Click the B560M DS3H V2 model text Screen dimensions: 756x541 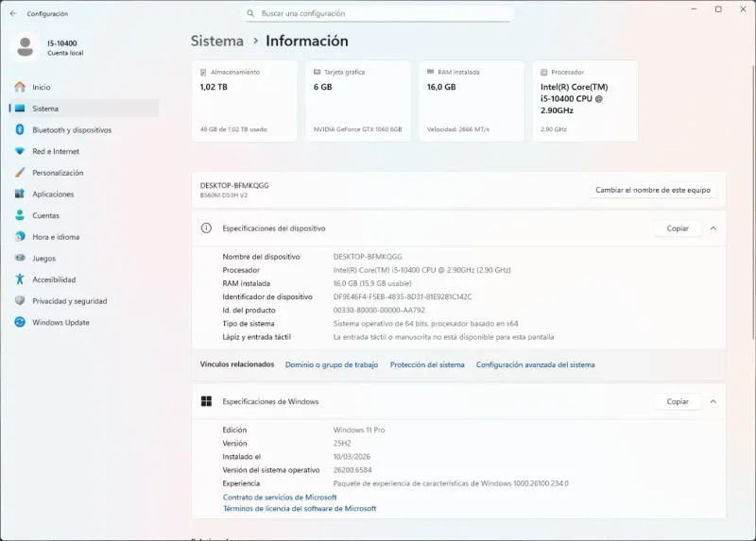224,195
